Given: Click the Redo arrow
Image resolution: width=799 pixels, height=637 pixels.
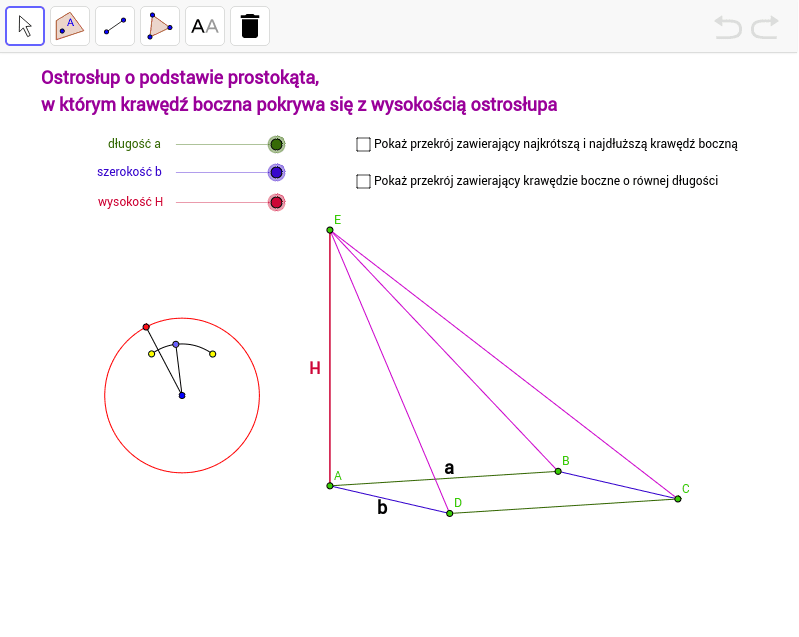Looking at the screenshot, I should pos(765,27).
